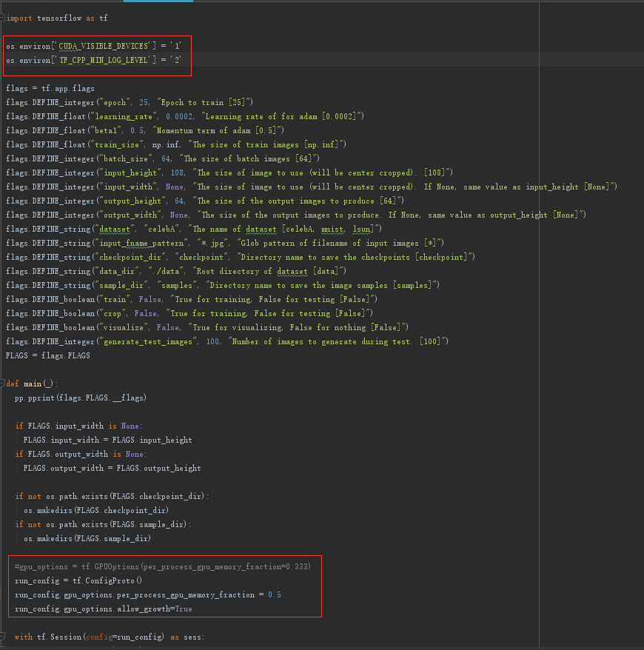Click the per_process_gpu_memory_fraction = 0.5 line

[148, 595]
